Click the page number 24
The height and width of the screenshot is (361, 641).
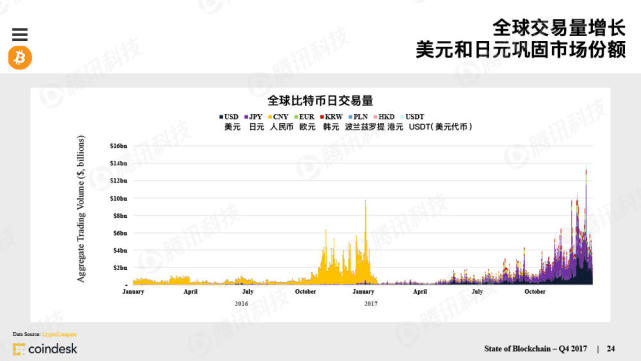point(611,349)
